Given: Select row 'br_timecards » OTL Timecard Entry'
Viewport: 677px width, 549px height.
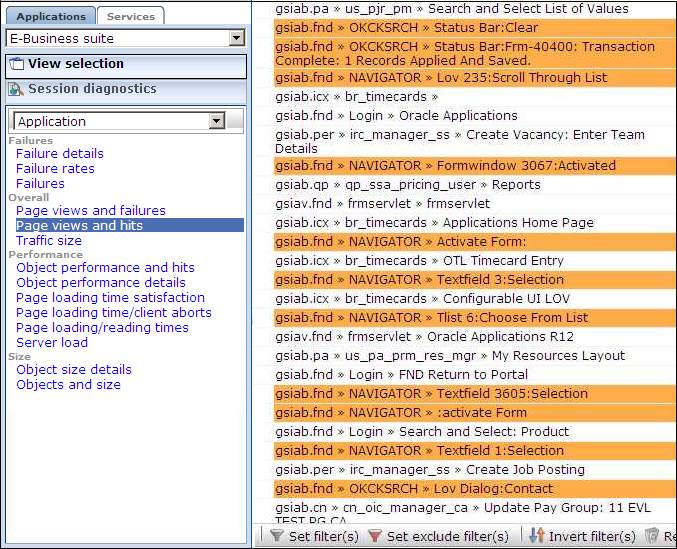Looking at the screenshot, I should tap(475, 261).
